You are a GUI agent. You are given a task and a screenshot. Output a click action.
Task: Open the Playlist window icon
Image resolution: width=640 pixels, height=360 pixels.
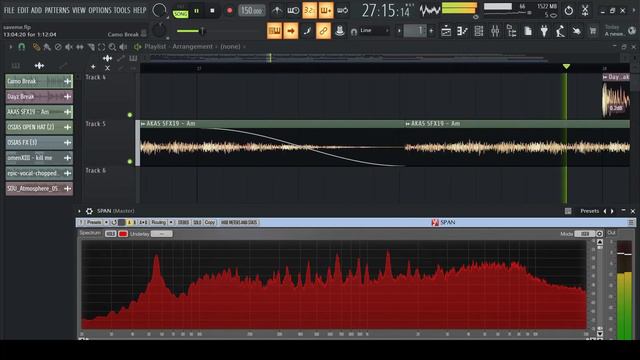[446, 31]
